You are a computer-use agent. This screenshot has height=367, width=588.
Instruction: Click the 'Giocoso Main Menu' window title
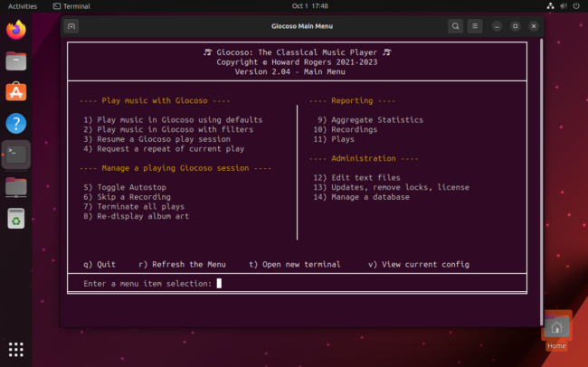tap(302, 26)
